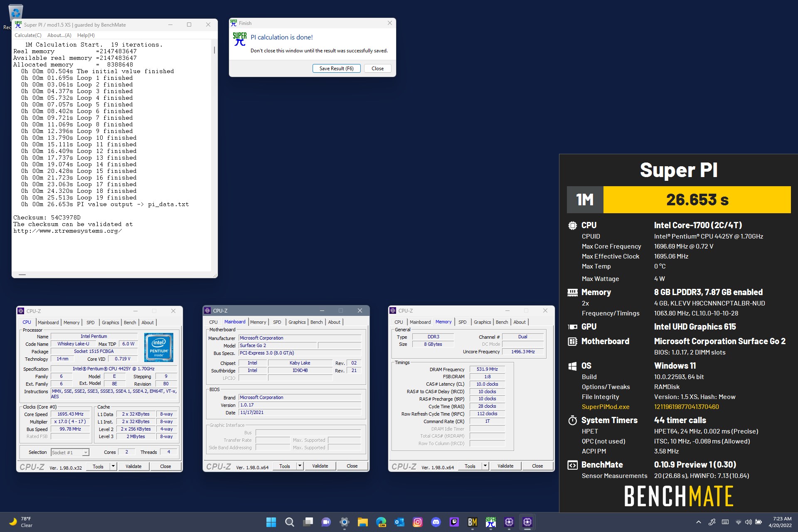Open File Explorer from the taskbar
Screen dimensions: 798x532
[x=363, y=522]
